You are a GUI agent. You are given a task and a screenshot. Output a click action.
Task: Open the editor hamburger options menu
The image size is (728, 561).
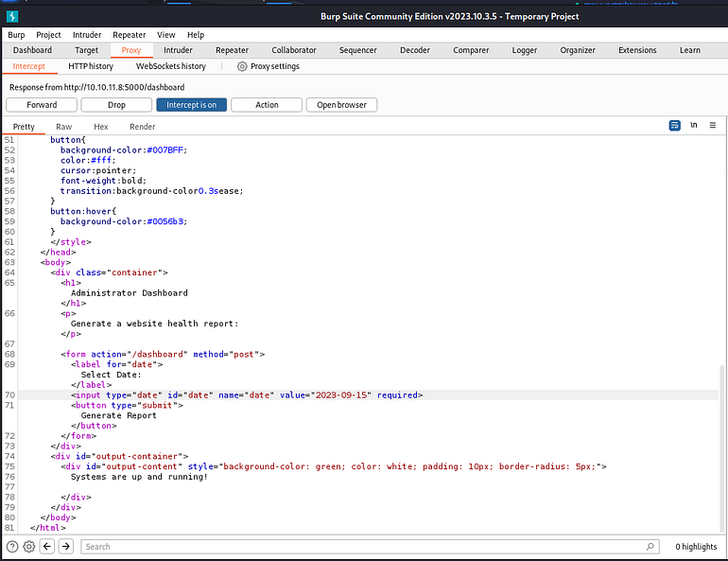[x=713, y=126]
